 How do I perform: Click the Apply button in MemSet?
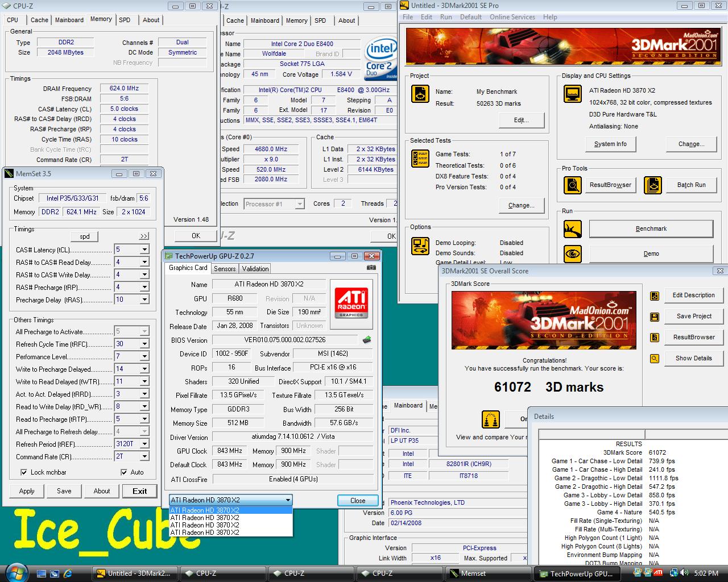(27, 491)
